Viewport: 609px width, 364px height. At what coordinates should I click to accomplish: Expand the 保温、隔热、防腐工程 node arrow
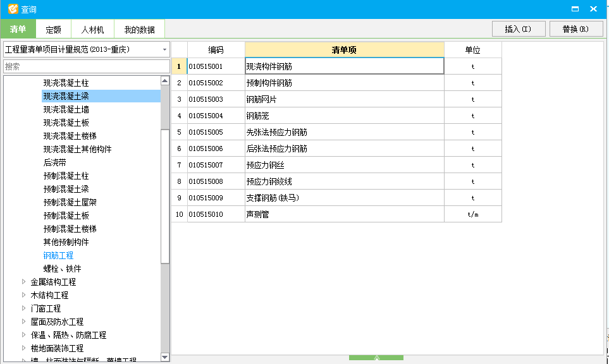pyautogui.click(x=23, y=334)
